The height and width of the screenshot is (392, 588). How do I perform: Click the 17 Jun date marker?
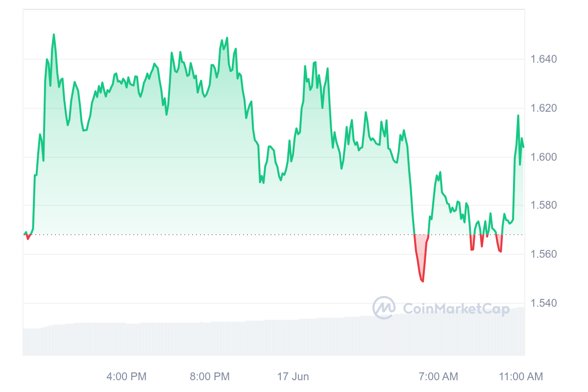[293, 377]
